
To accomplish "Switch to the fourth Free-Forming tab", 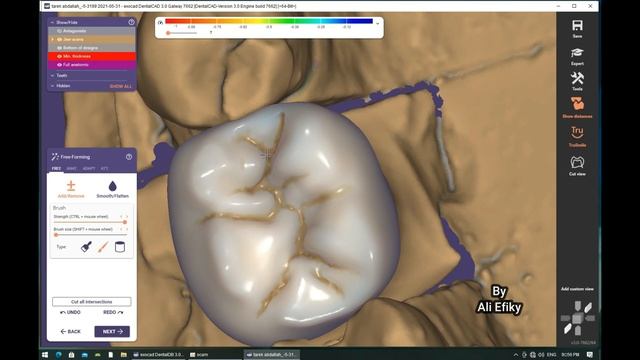I will tap(104, 168).
